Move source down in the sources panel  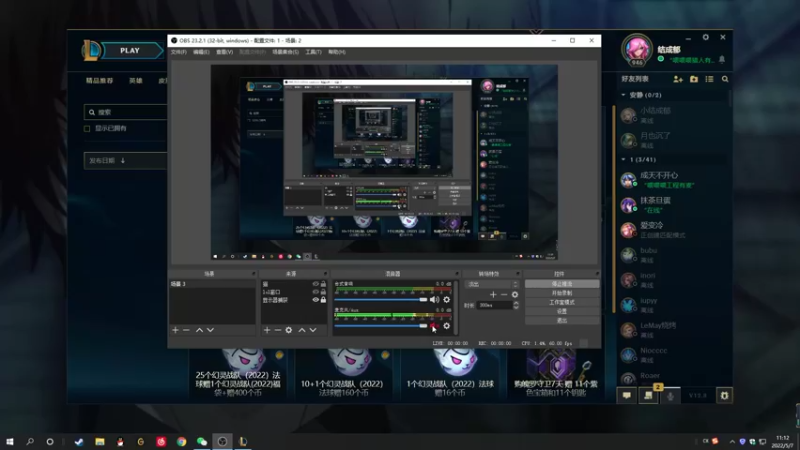coord(313,330)
